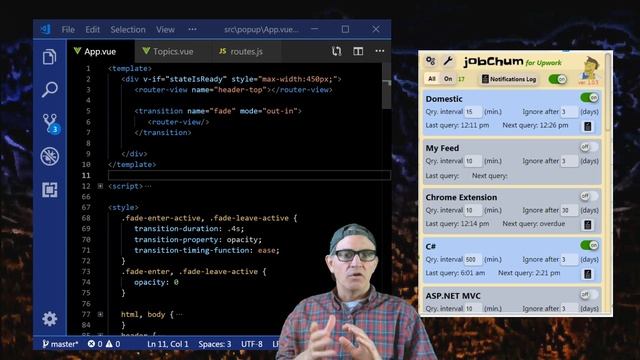Filter jobChum topics to On only

click(448, 79)
